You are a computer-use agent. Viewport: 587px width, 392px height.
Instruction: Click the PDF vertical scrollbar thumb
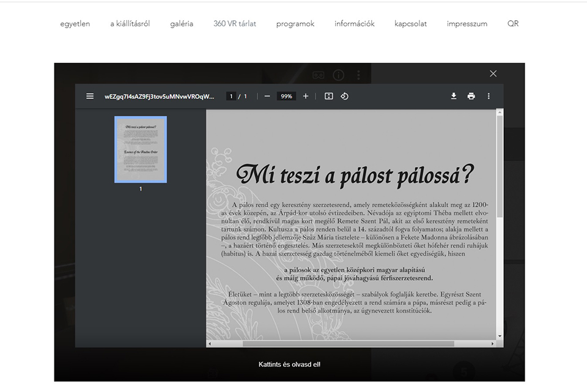pos(500,165)
